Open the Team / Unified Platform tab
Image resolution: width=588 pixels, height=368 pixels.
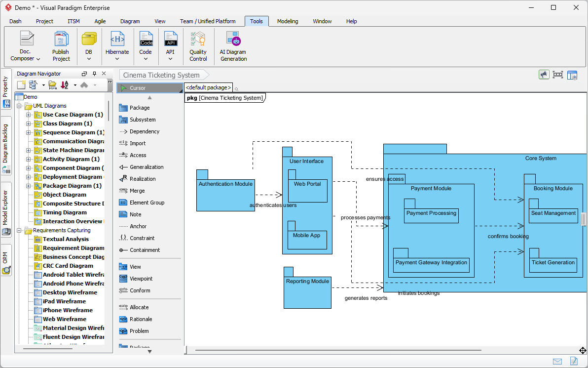pos(208,21)
